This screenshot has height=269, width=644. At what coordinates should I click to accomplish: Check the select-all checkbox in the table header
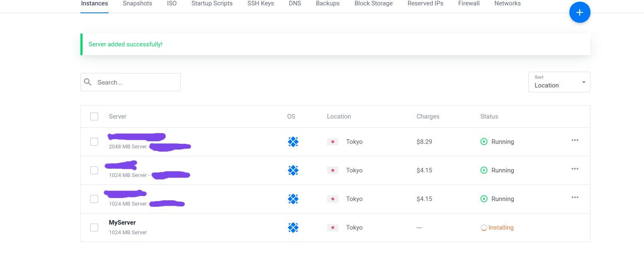pos(94,116)
